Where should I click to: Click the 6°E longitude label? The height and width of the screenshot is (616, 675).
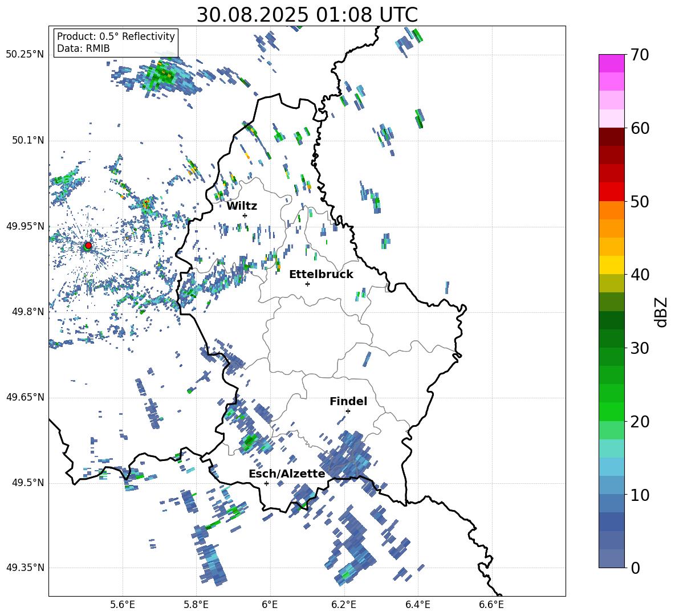[270, 605]
